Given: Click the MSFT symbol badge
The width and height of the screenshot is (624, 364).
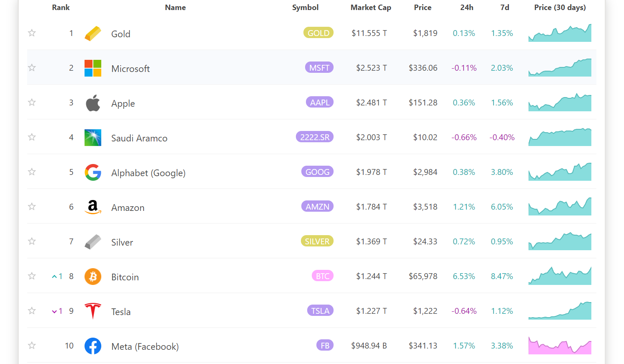Looking at the screenshot, I should 319,67.
